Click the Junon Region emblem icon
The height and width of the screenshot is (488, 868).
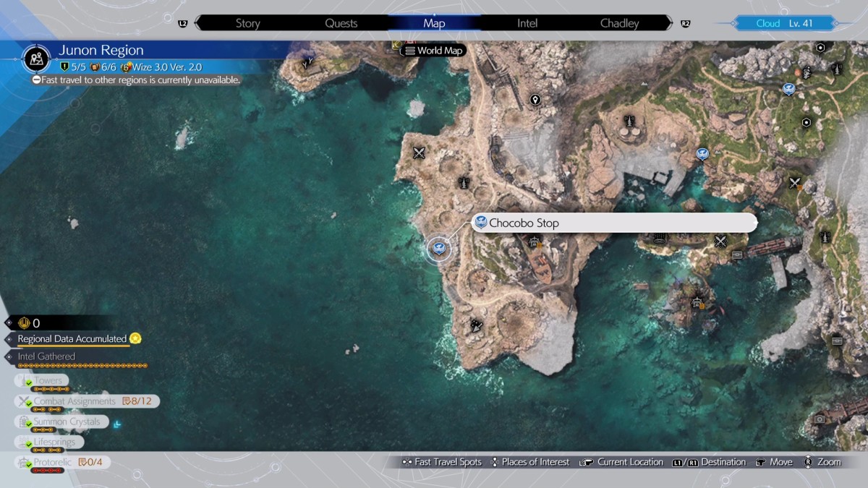point(36,58)
